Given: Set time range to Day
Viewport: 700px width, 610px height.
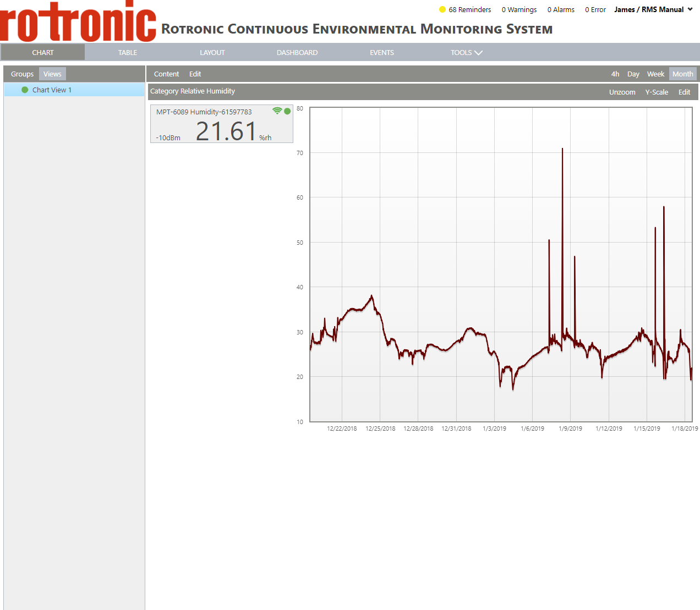Looking at the screenshot, I should pos(633,74).
